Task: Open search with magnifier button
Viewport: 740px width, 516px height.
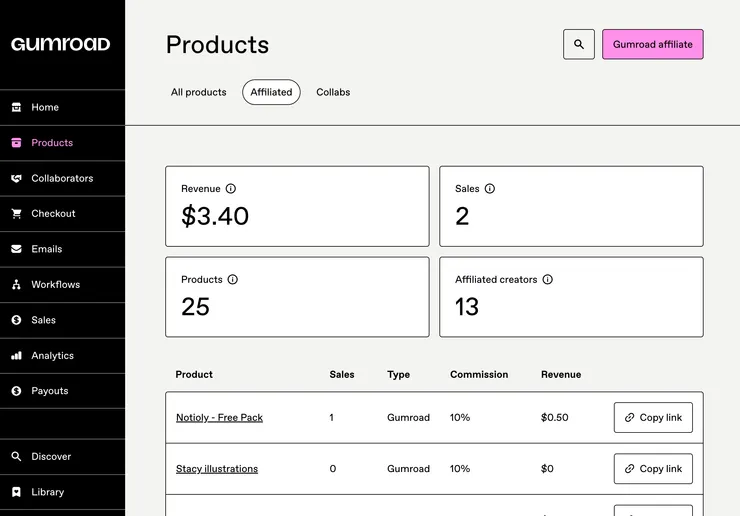Action: pyautogui.click(x=579, y=44)
